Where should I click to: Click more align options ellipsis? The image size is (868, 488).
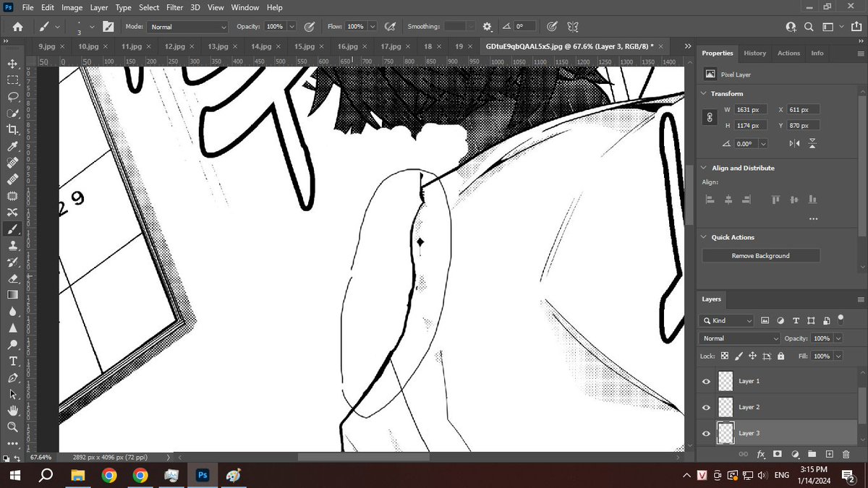click(813, 218)
